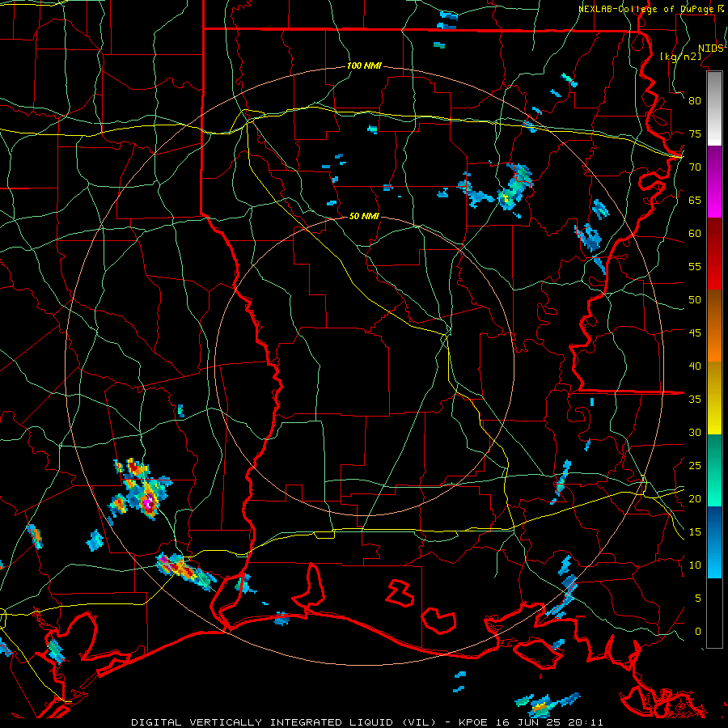Click the 50 NMI range ring label
Image resolution: width=728 pixels, height=728 pixels.
point(364,216)
